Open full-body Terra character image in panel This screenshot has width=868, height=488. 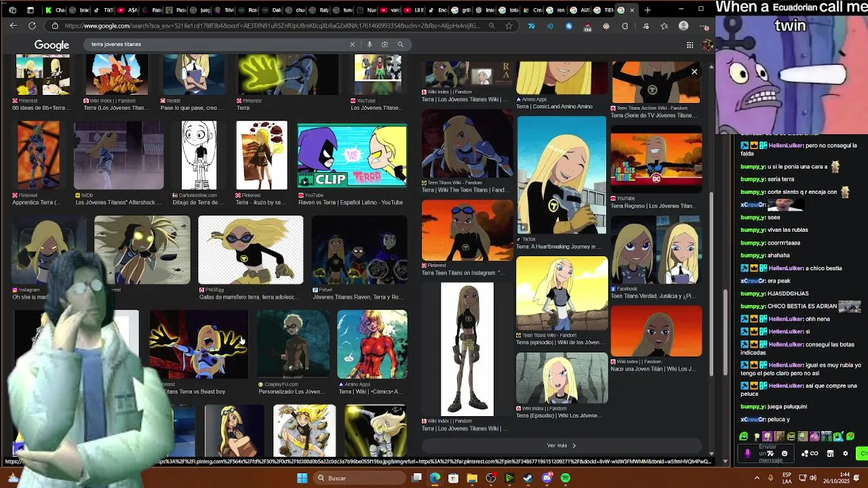tap(467, 349)
